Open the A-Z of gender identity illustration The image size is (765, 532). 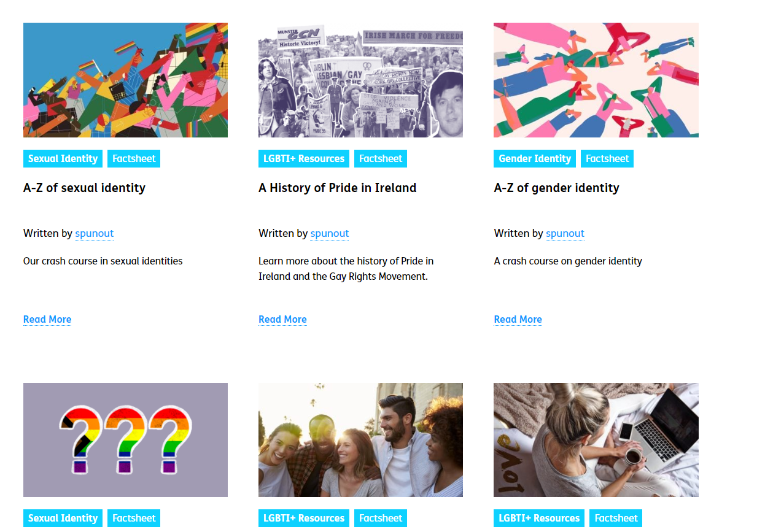pyautogui.click(x=596, y=80)
